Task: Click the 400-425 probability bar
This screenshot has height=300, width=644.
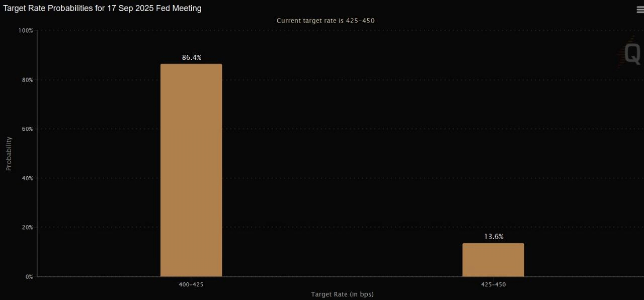Action: tap(191, 170)
